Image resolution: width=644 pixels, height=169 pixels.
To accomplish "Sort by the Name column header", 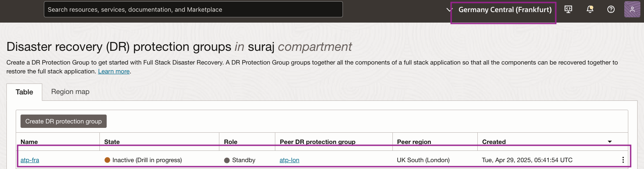I will click(29, 142).
